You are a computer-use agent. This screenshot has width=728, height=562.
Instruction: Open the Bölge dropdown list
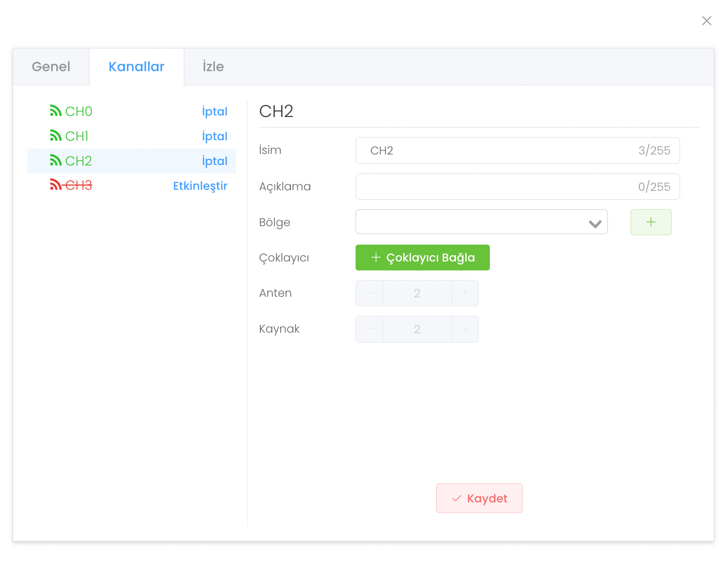pos(481,222)
